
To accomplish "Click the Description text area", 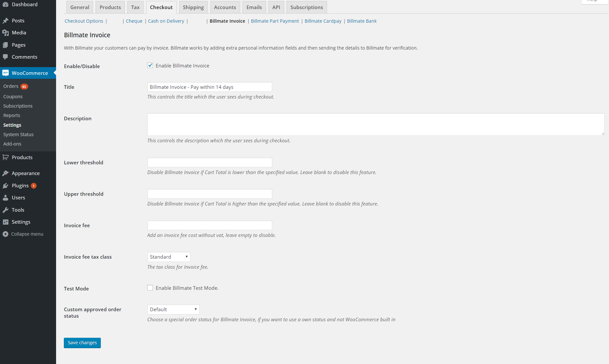I will [x=376, y=124].
